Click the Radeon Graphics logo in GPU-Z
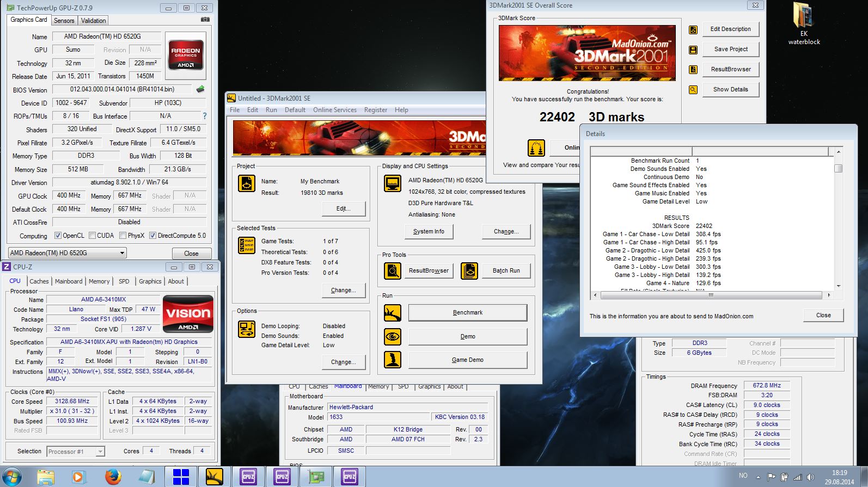 pos(186,55)
